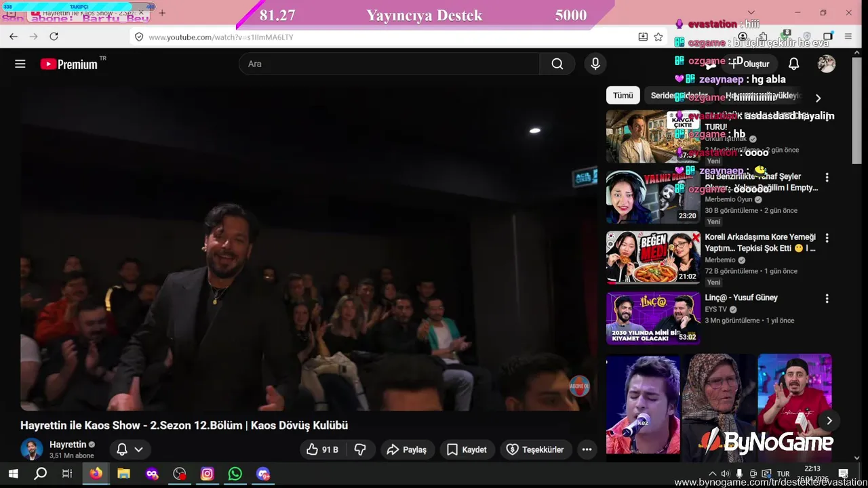Select the Tümü filter chip
This screenshot has width=868, height=488.
[x=623, y=96]
